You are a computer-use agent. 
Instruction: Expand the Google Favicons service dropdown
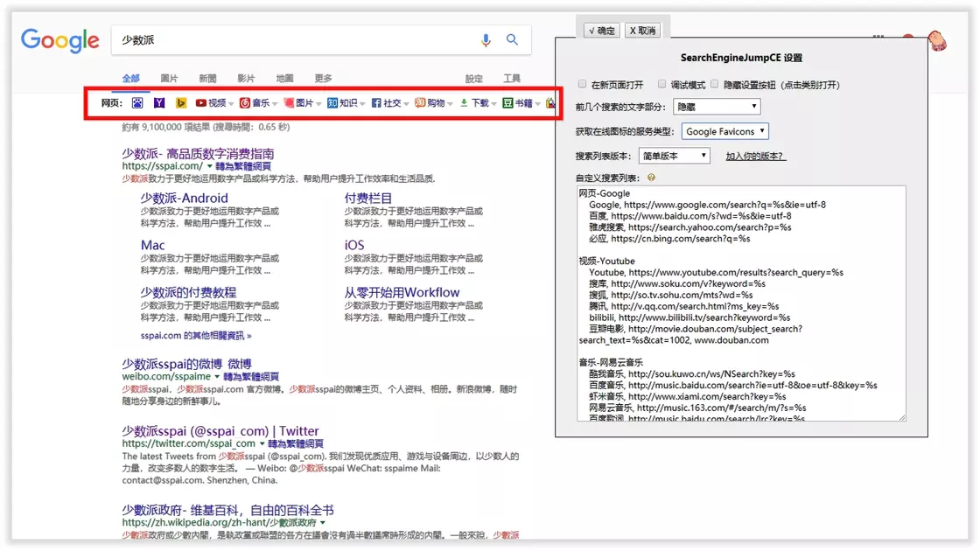(x=724, y=132)
